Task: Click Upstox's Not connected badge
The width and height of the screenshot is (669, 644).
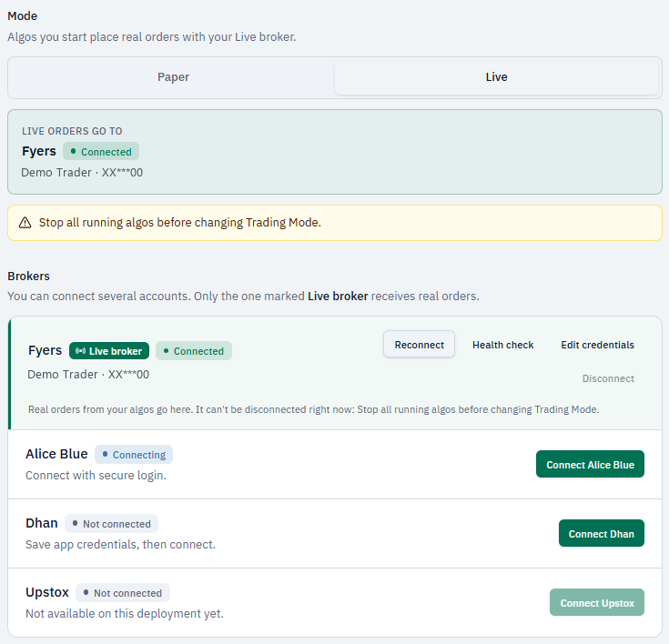Action: coord(123,593)
